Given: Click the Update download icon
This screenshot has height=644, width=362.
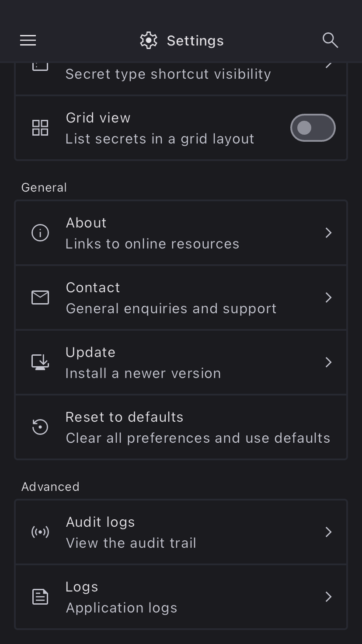Looking at the screenshot, I should click(40, 362).
